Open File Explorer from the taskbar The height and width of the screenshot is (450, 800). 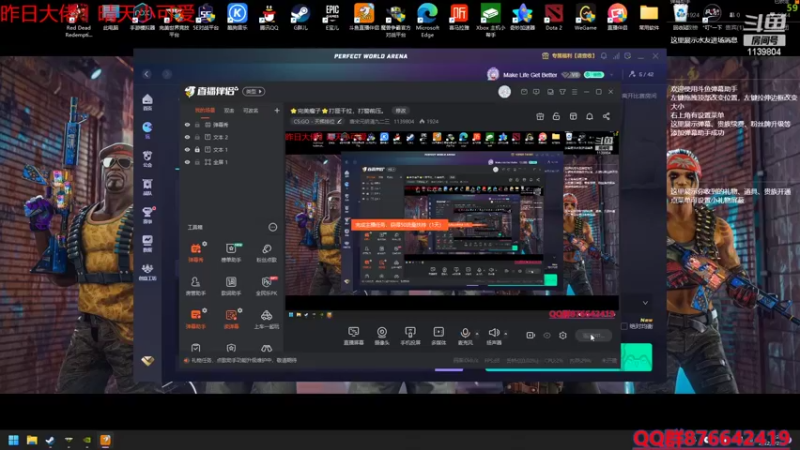32,440
